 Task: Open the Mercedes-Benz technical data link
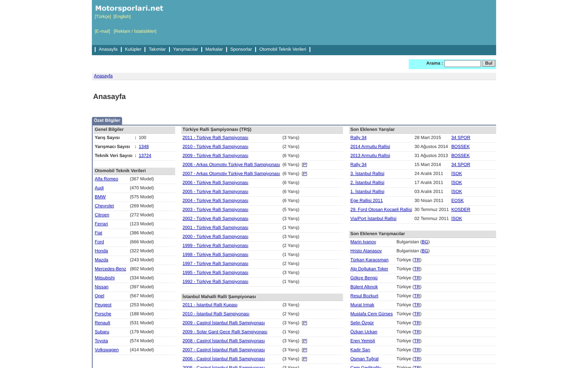pos(110,269)
